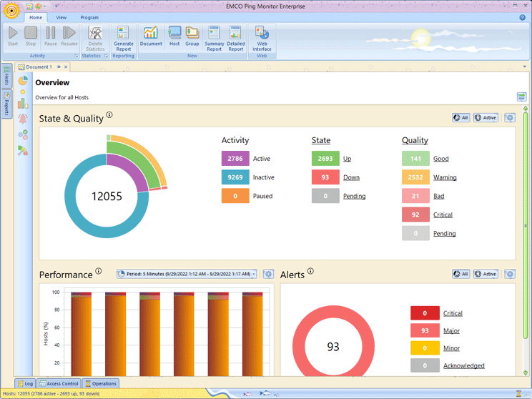Click info icon beside Performance heading

(99, 272)
